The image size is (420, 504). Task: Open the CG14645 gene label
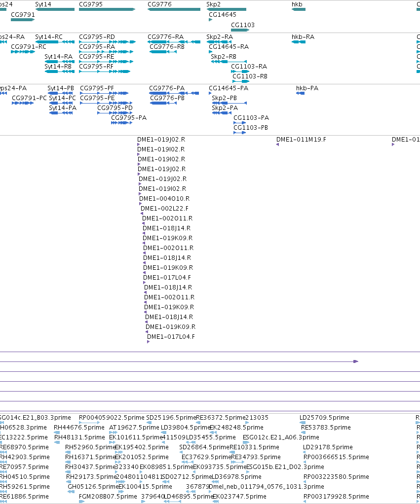(223, 14)
